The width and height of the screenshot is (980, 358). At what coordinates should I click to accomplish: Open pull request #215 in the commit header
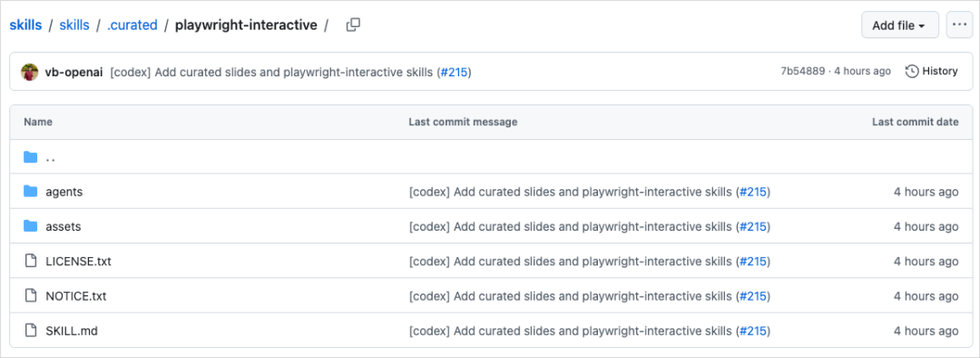tap(454, 72)
